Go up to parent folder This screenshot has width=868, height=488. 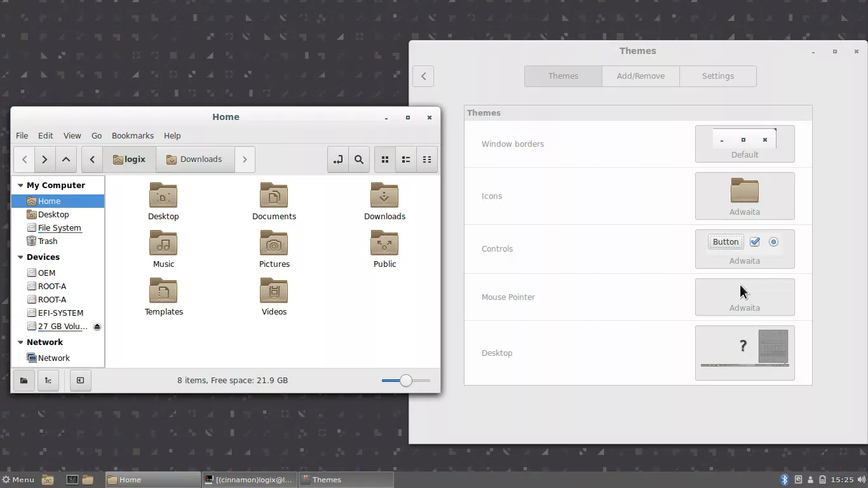pos(66,159)
